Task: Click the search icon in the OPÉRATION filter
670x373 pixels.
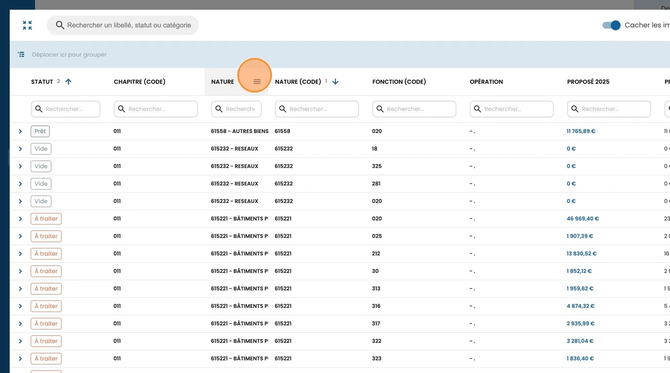Action: (477, 109)
